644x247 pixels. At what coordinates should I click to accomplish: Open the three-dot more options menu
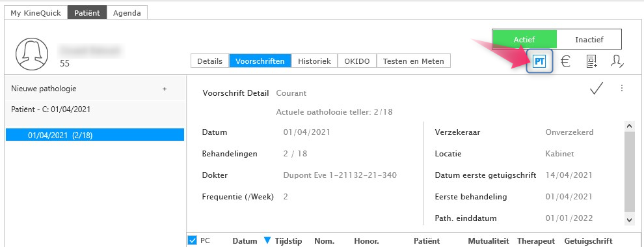point(622,88)
